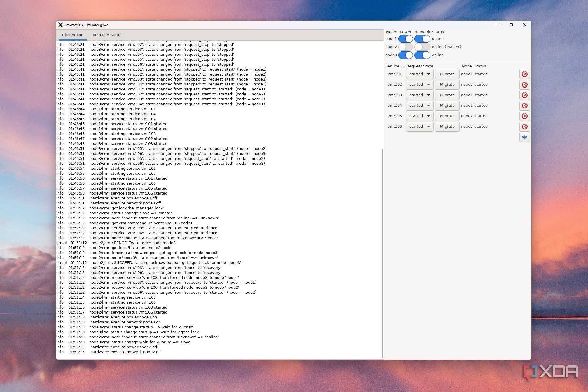This screenshot has width=588, height=392.
Task: Turn on node2 power switch
Action: pos(405,47)
